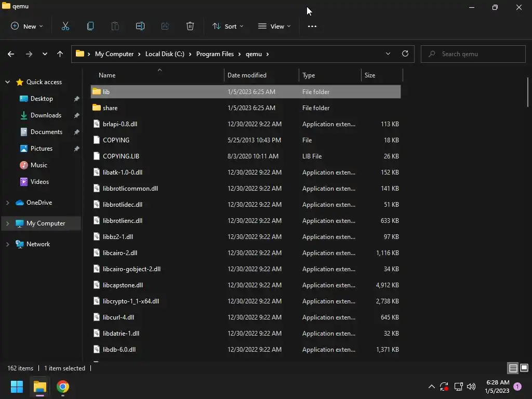
Task: Open Documents in Quick access
Action: tap(46, 132)
